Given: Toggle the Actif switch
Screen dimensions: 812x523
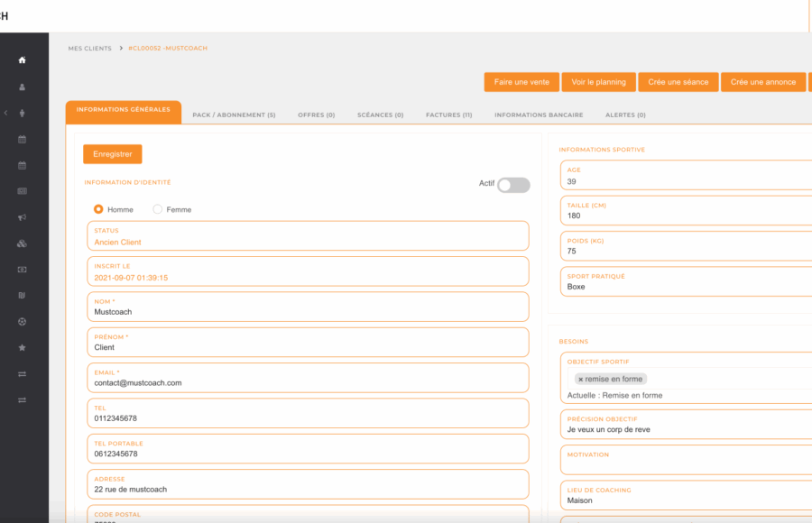Looking at the screenshot, I should point(513,185).
